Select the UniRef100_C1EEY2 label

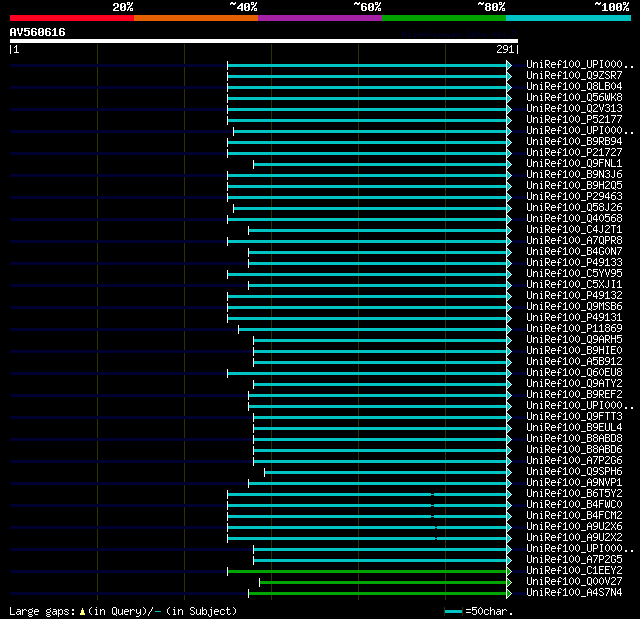pyautogui.click(x=574, y=571)
